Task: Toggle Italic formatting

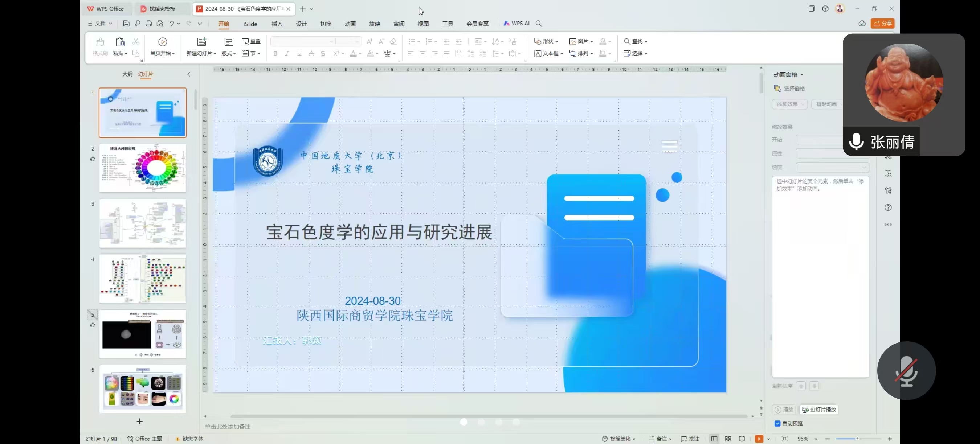Action: click(x=287, y=53)
